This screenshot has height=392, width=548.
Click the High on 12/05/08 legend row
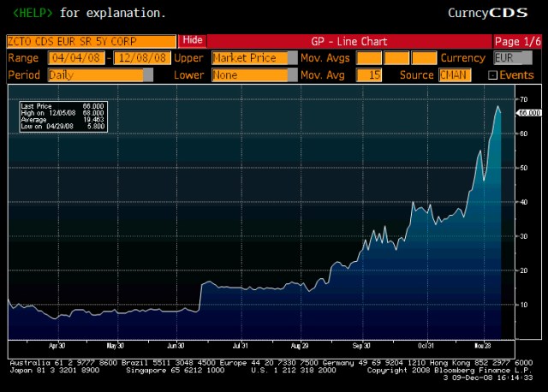(x=63, y=113)
